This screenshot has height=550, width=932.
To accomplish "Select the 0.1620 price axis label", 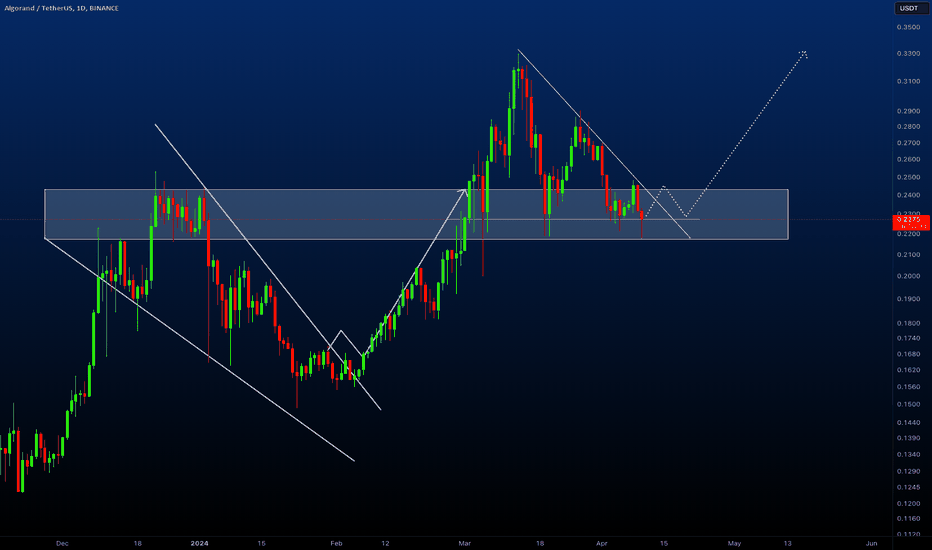I will click(908, 370).
